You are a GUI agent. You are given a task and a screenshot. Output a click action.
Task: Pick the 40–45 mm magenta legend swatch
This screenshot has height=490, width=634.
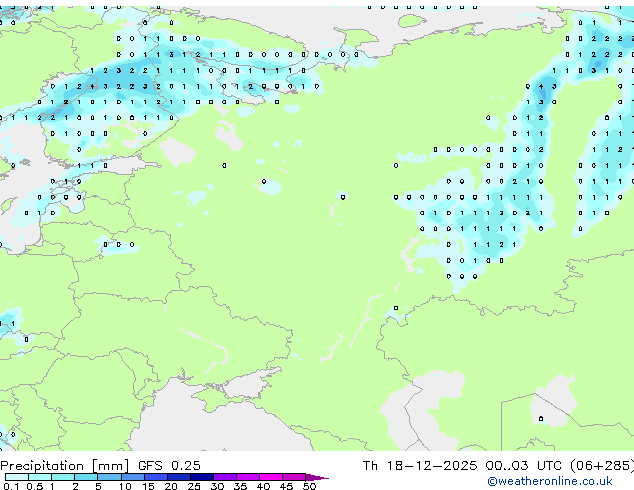click(271, 477)
